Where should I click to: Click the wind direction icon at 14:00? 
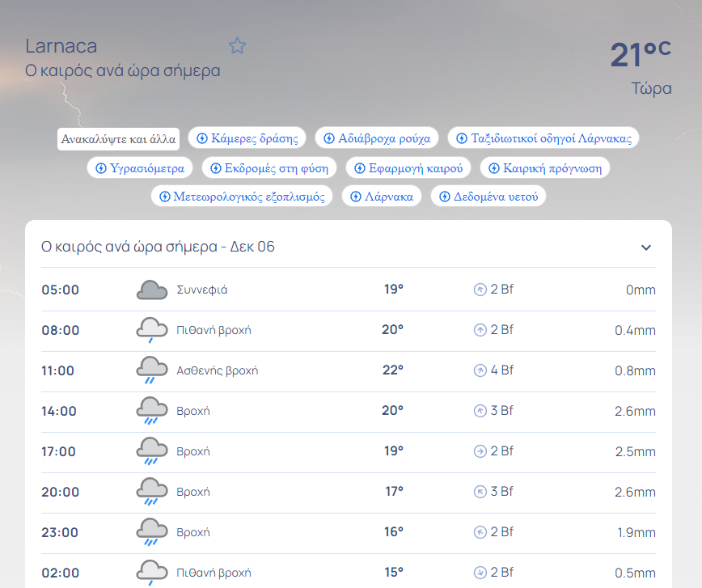(x=480, y=411)
